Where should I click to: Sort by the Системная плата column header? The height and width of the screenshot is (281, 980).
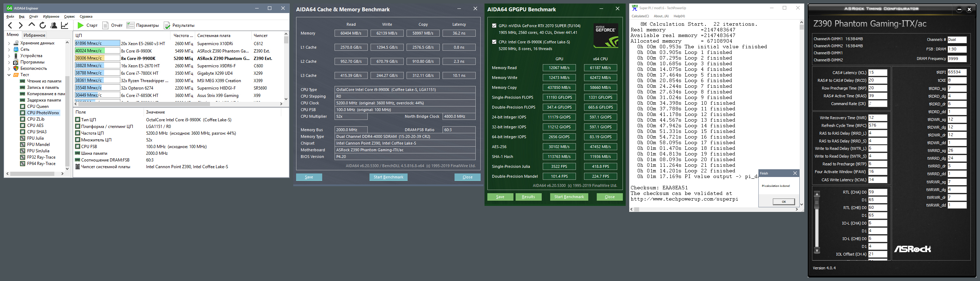coord(223,36)
